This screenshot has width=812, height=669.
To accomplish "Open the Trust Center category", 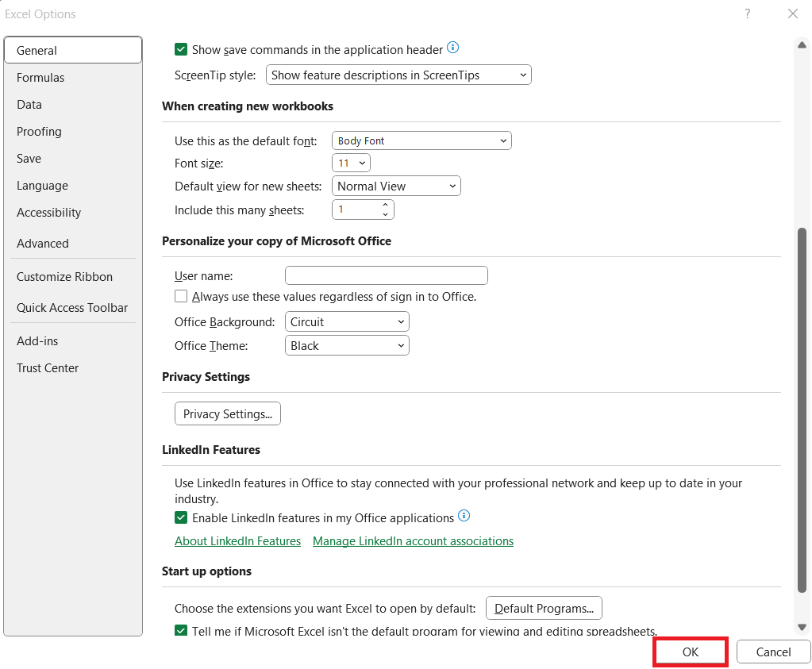I will [73, 368].
